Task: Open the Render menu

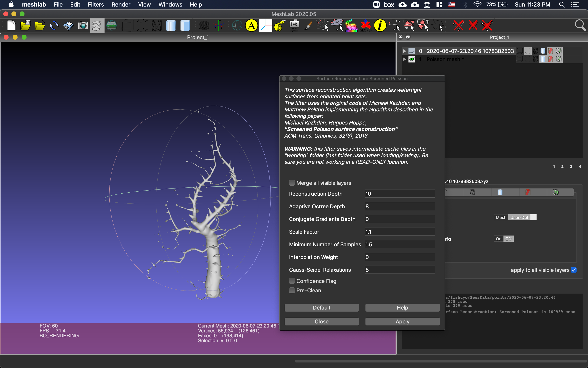Action: tap(121, 4)
